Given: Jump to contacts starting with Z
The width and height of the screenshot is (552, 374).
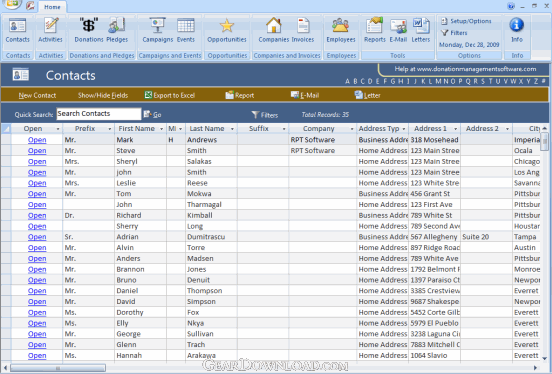Looking at the screenshot, I should 536,81.
